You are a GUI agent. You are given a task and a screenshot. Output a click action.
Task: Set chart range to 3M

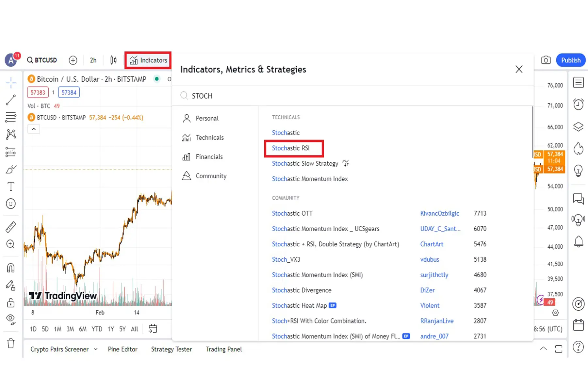click(70, 329)
